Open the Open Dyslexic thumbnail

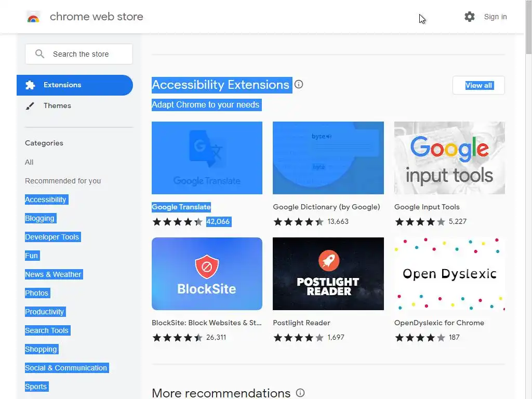click(x=449, y=273)
